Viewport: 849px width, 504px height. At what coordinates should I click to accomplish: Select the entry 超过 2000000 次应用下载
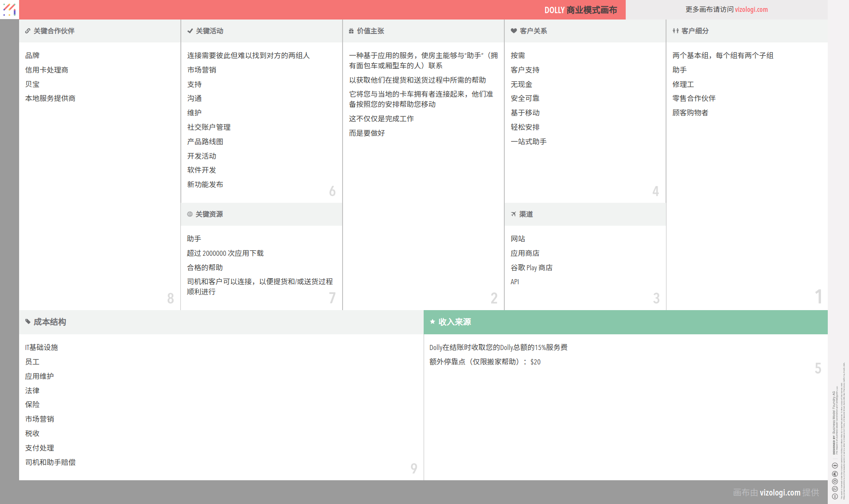[x=225, y=253]
